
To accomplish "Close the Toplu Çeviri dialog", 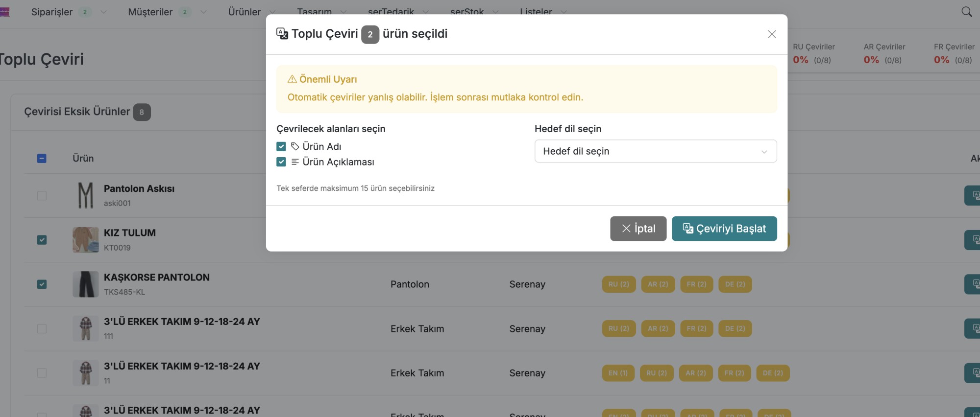I will click(x=772, y=34).
